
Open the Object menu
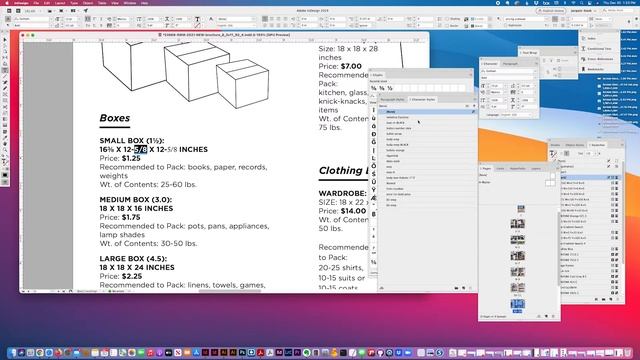(x=88, y=3)
